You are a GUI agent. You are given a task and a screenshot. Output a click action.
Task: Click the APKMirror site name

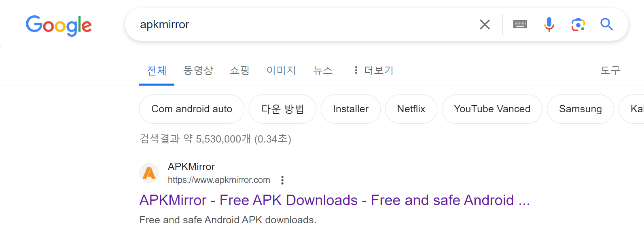click(191, 166)
